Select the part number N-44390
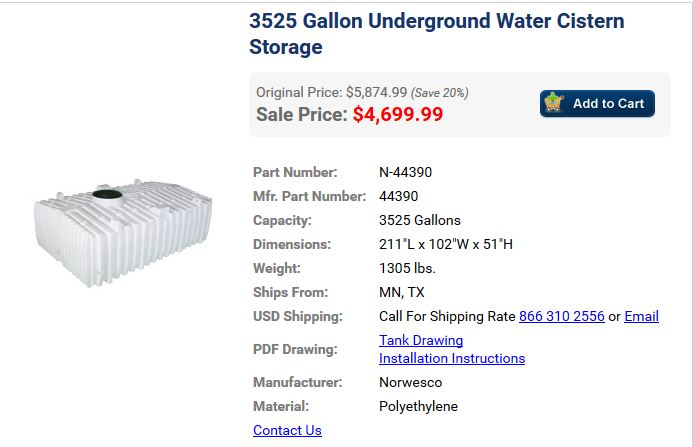 406,172
